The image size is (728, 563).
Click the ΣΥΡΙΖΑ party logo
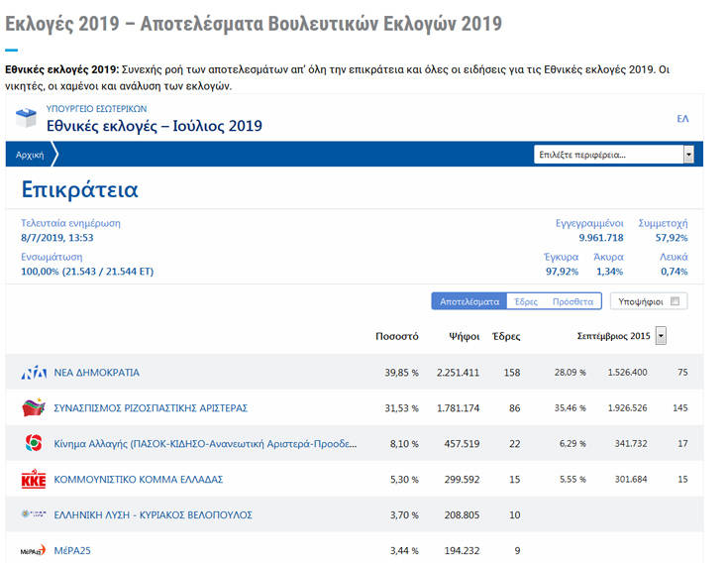34,408
